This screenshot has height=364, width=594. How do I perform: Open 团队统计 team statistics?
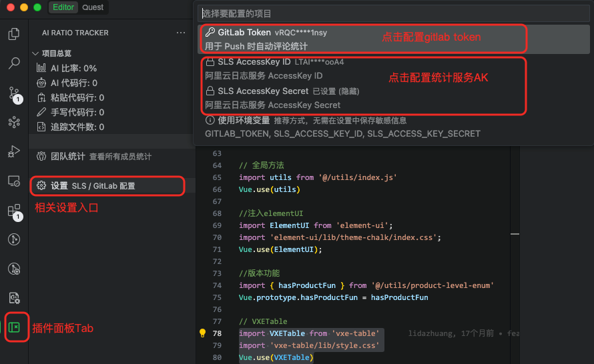pos(93,157)
